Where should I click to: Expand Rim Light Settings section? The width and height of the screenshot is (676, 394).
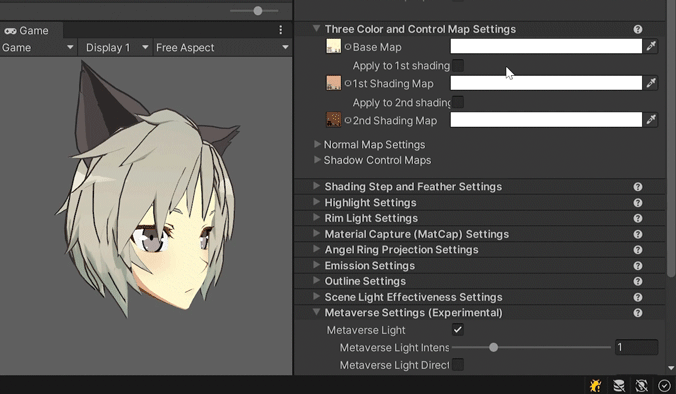tap(316, 217)
